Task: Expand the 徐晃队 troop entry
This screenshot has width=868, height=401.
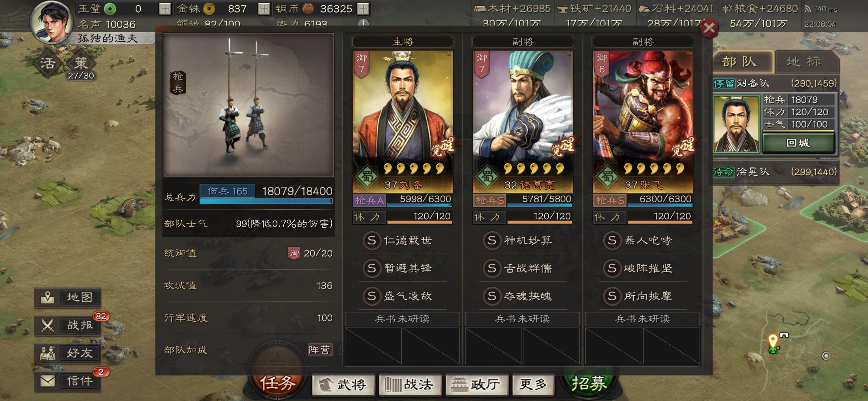Action: (x=775, y=172)
